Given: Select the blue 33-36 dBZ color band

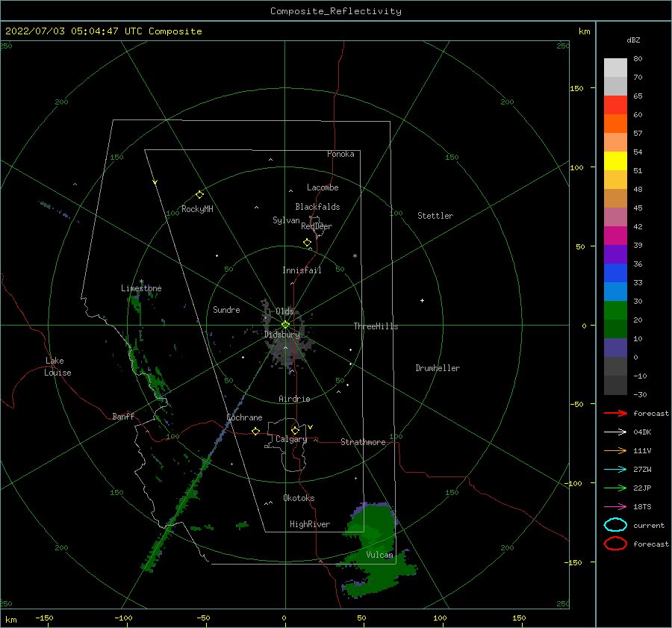Looking at the screenshot, I should [x=615, y=273].
